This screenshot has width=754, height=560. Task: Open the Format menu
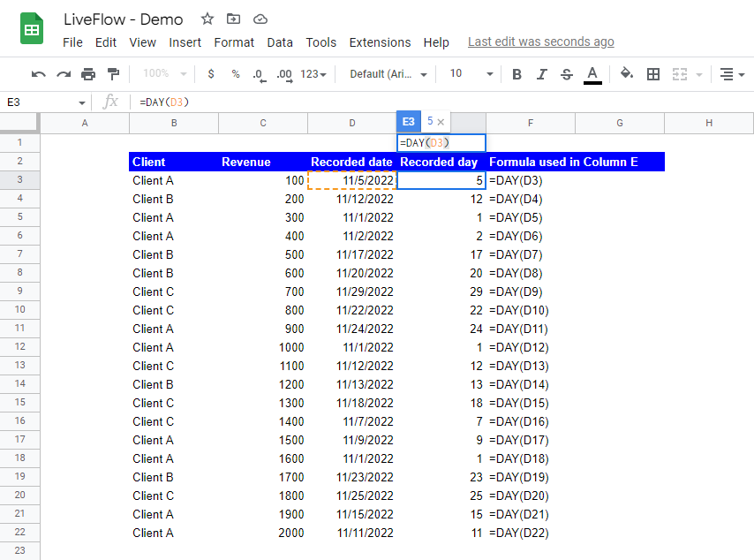[234, 42]
